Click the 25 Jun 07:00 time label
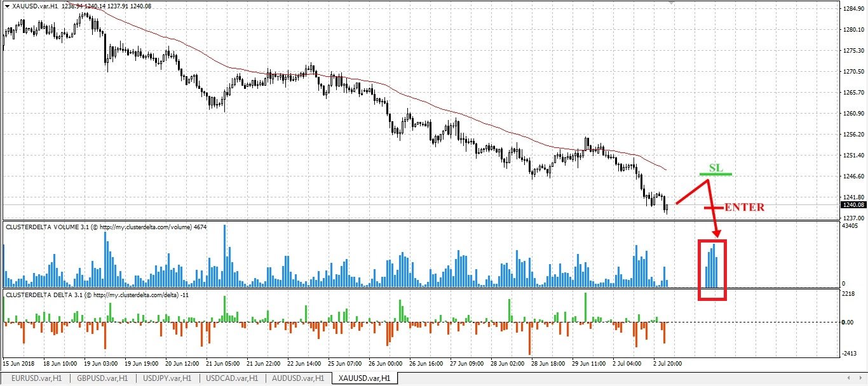This screenshot has height=386, width=868. [x=345, y=364]
